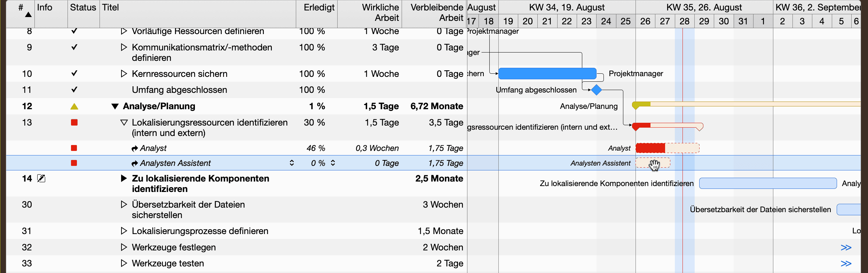Click the red status square in the Analyst row
This screenshot has height=273, width=868.
pyautogui.click(x=74, y=148)
